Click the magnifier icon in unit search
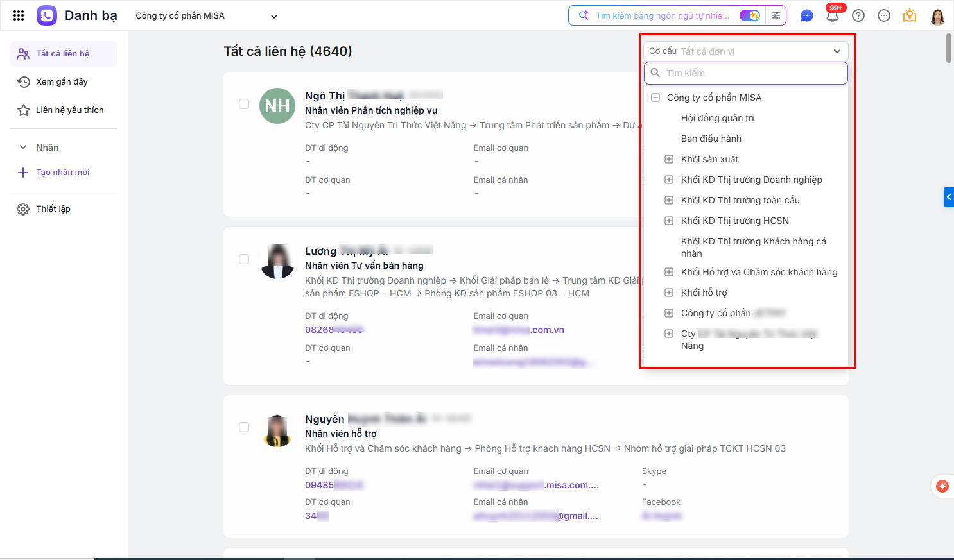The width and height of the screenshot is (954, 560). [x=655, y=73]
